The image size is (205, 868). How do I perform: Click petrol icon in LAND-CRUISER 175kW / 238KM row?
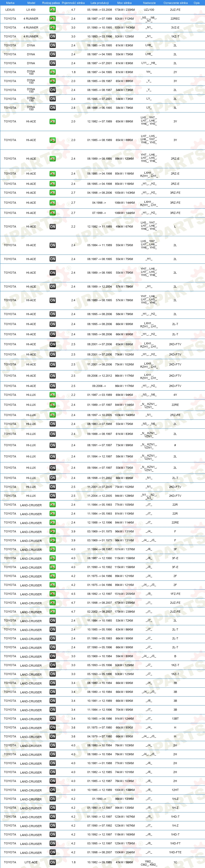point(53,612)
